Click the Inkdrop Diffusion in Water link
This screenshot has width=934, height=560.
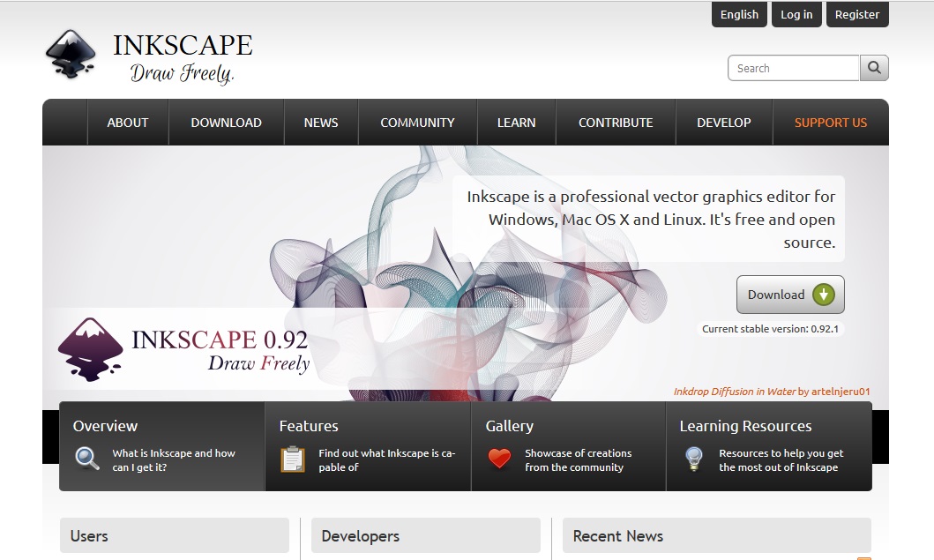[x=735, y=392]
